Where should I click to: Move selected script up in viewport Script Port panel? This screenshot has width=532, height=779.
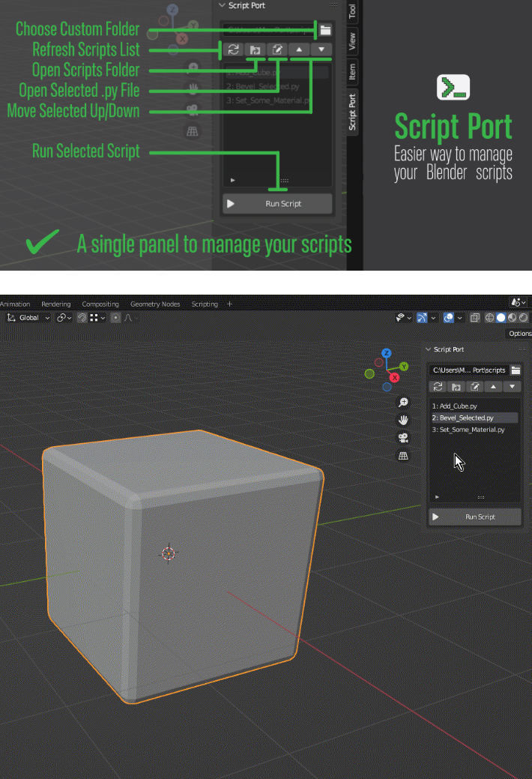[493, 387]
